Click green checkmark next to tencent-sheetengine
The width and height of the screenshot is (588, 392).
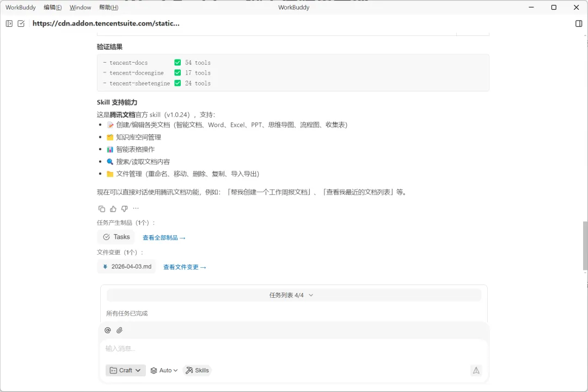click(177, 83)
